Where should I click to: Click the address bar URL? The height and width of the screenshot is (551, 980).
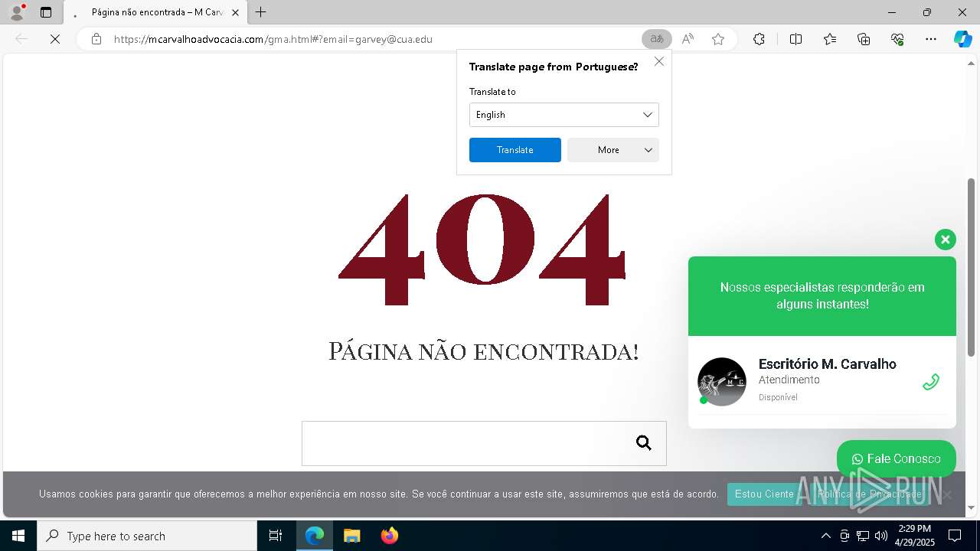pos(273,39)
